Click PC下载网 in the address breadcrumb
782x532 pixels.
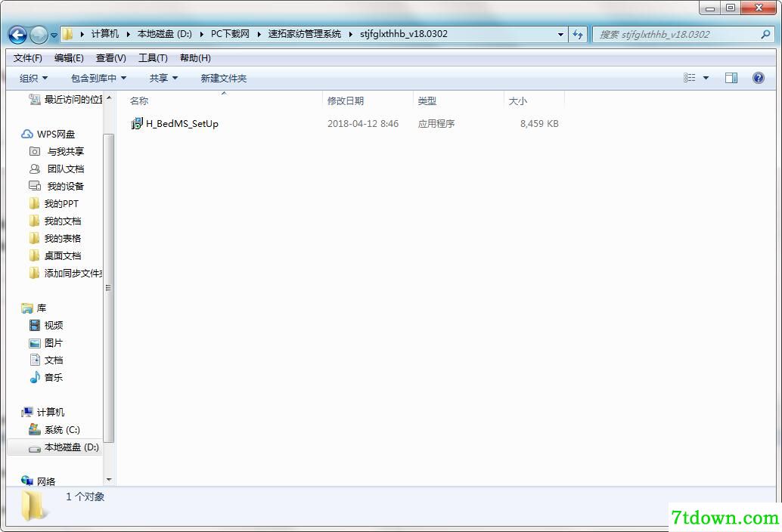click(x=230, y=34)
